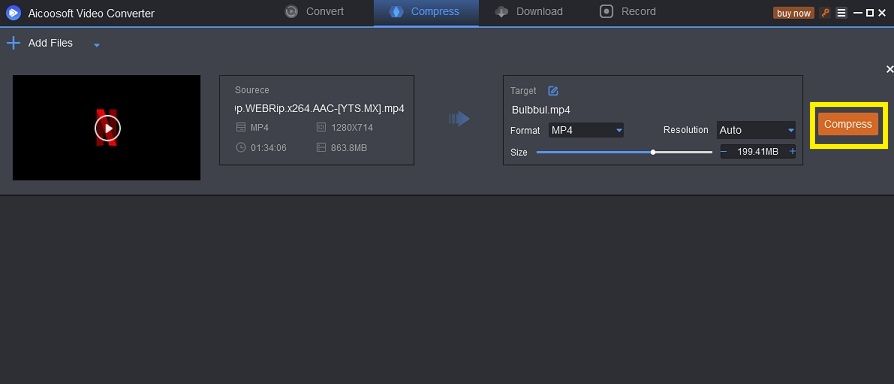Switch to the Download tab
The height and width of the screenshot is (384, 894).
tap(529, 11)
